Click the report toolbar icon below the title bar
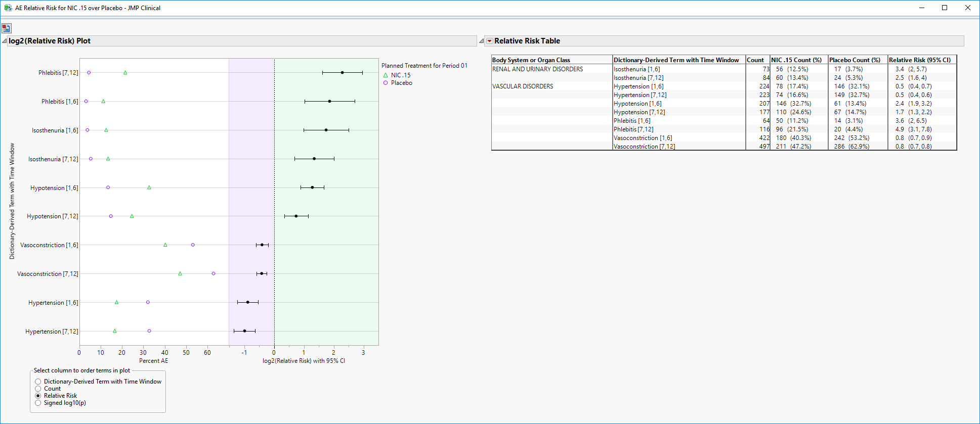This screenshot has width=980, height=424. [x=6, y=28]
